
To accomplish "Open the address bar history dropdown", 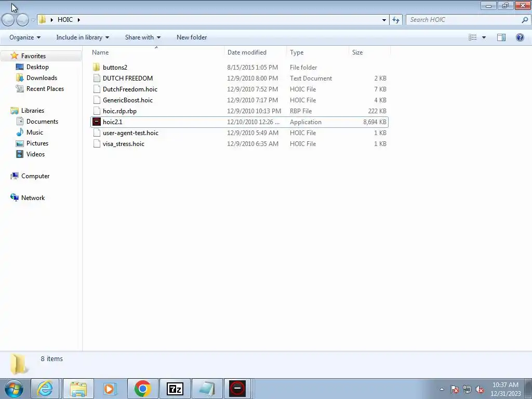I will click(384, 20).
